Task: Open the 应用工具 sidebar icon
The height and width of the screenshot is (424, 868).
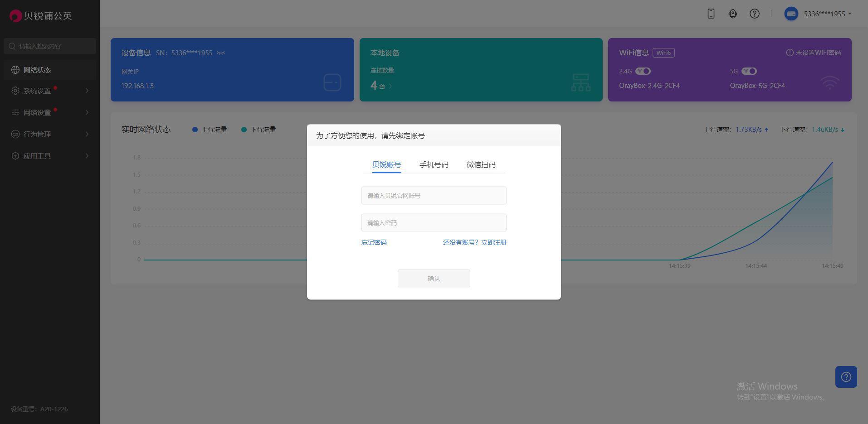Action: pyautogui.click(x=15, y=156)
